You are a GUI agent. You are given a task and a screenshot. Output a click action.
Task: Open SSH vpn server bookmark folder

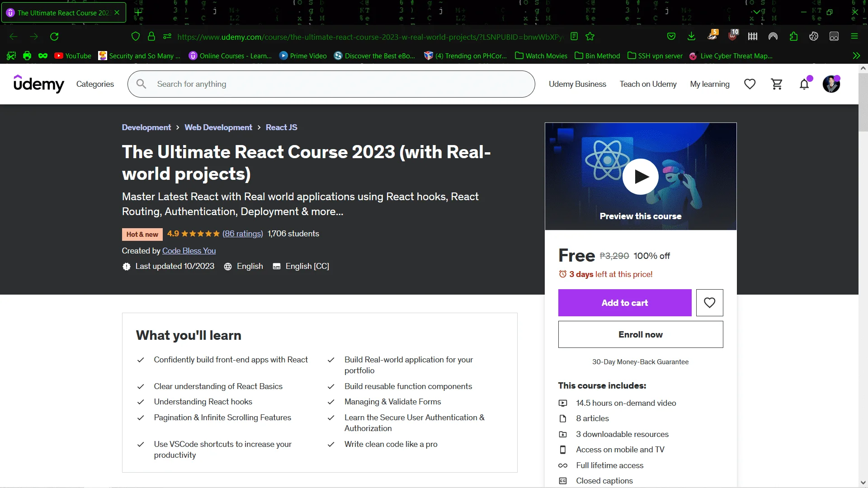pyautogui.click(x=655, y=56)
